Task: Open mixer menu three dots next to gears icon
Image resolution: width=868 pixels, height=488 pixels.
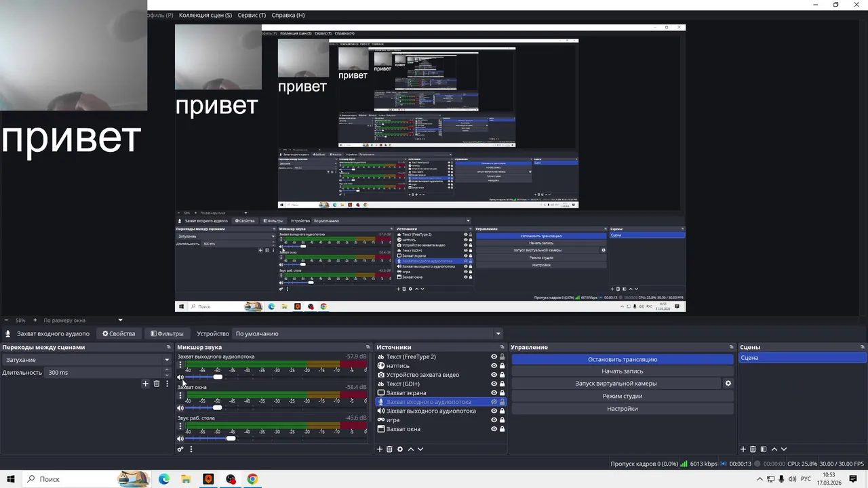Action: pyautogui.click(x=191, y=449)
